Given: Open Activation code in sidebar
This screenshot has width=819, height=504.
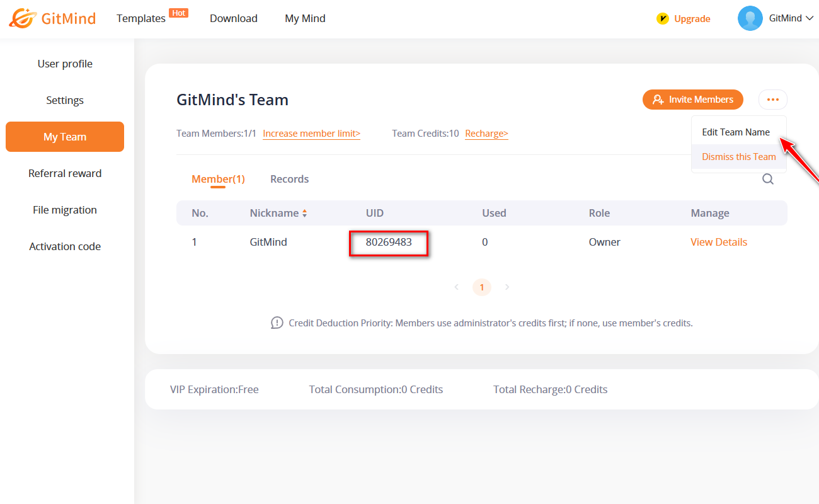Looking at the screenshot, I should (65, 246).
